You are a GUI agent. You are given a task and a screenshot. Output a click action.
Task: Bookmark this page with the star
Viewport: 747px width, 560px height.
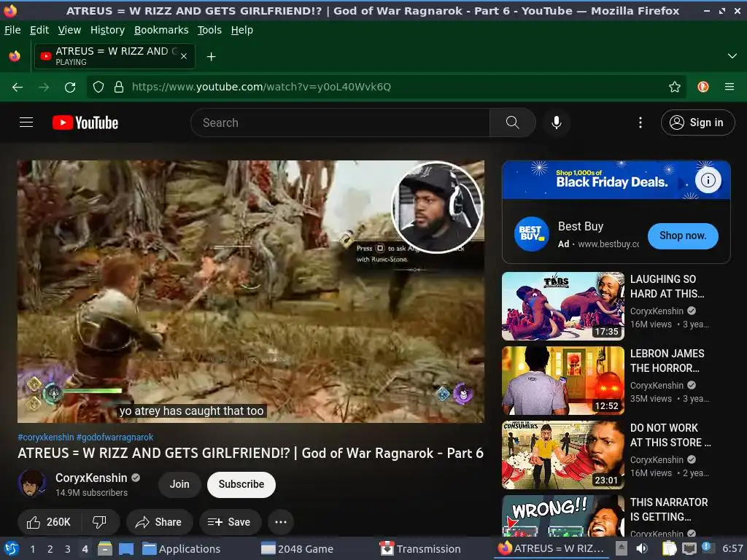[x=675, y=87]
